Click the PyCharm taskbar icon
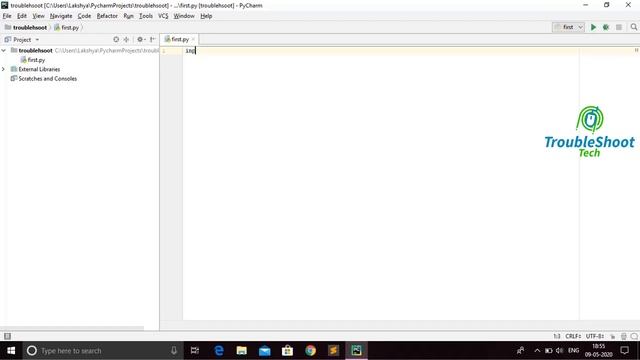This screenshot has height=360, width=640. click(x=356, y=351)
